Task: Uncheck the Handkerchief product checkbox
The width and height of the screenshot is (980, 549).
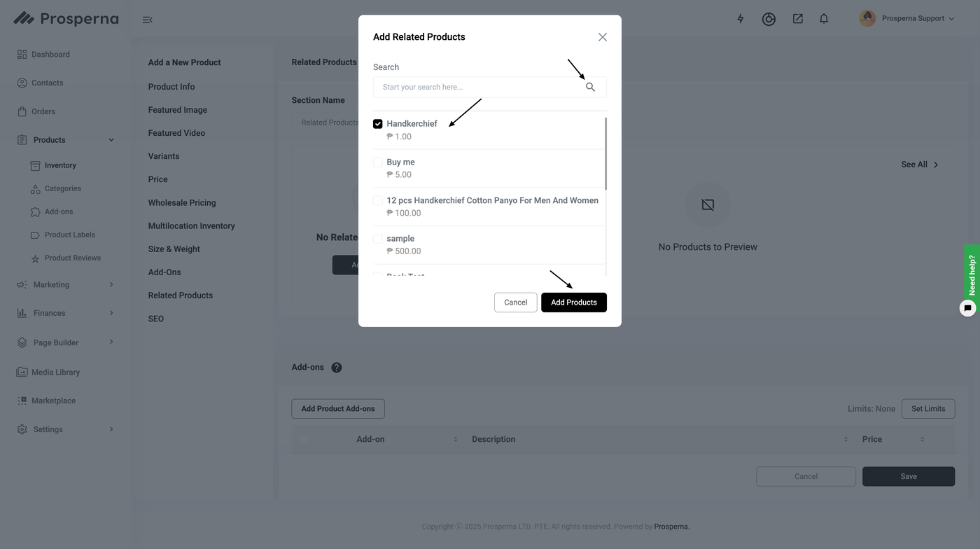Action: click(378, 124)
